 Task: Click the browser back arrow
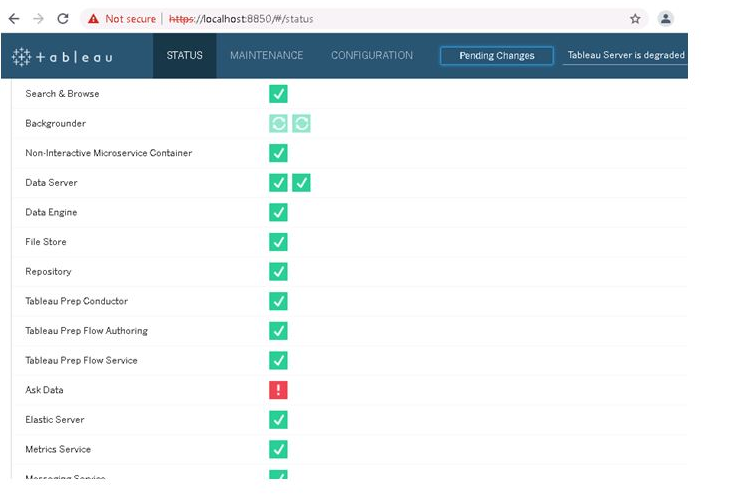(14, 19)
